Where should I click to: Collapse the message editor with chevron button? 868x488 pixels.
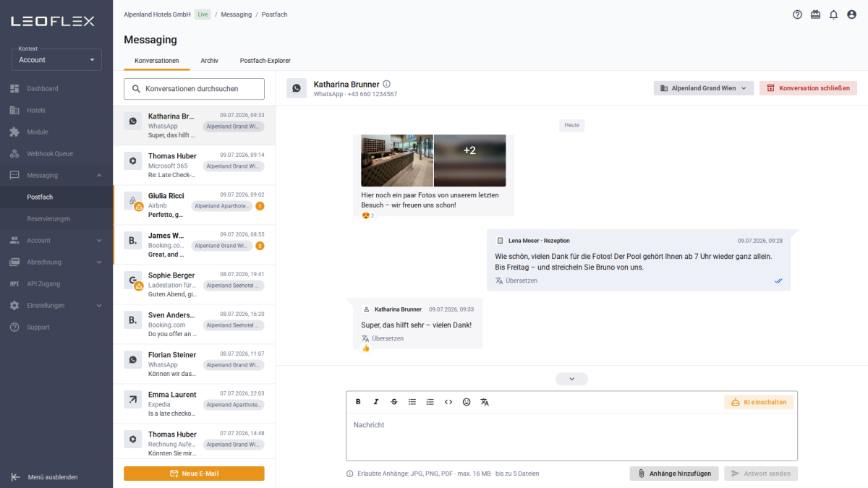pos(571,379)
